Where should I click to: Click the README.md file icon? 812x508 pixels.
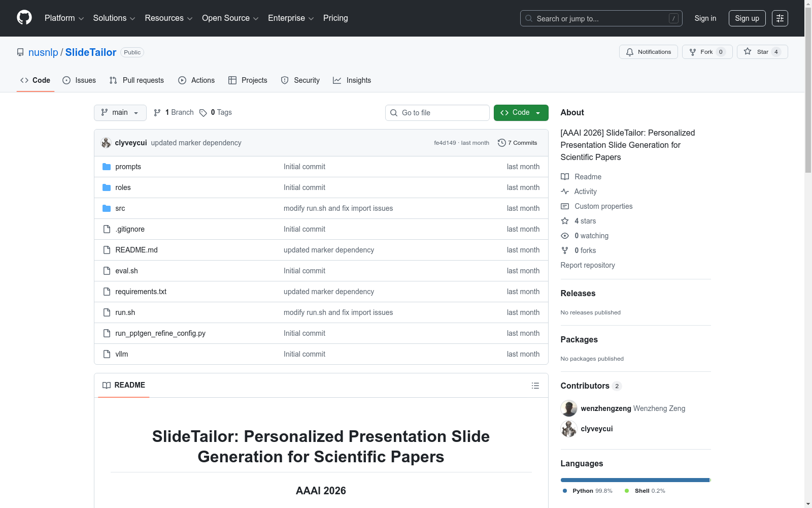[107, 250]
